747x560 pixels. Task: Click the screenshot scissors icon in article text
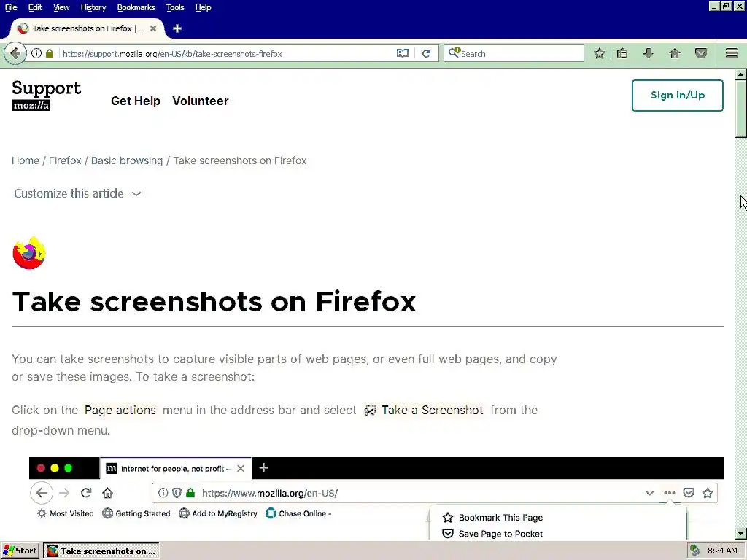pyautogui.click(x=370, y=410)
